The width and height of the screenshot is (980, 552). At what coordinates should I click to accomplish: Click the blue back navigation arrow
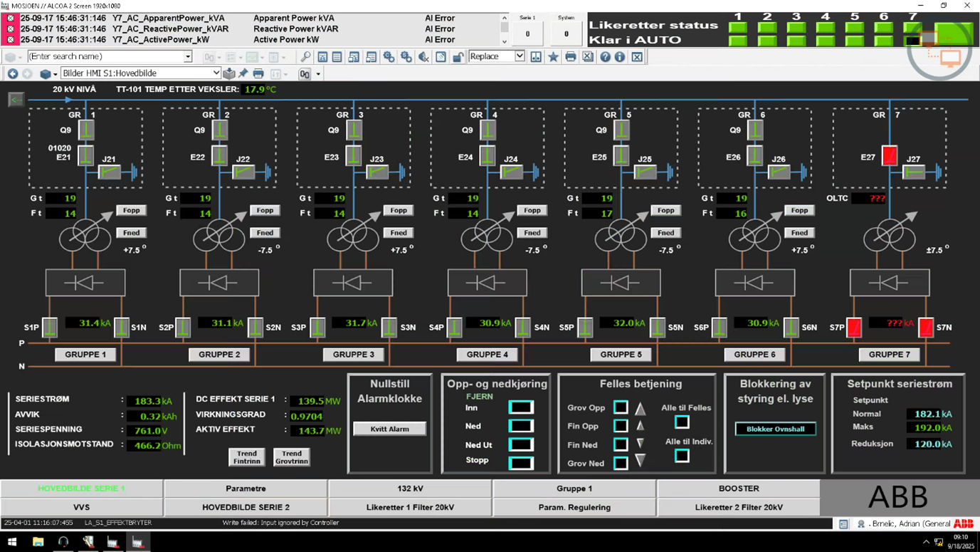coord(13,73)
